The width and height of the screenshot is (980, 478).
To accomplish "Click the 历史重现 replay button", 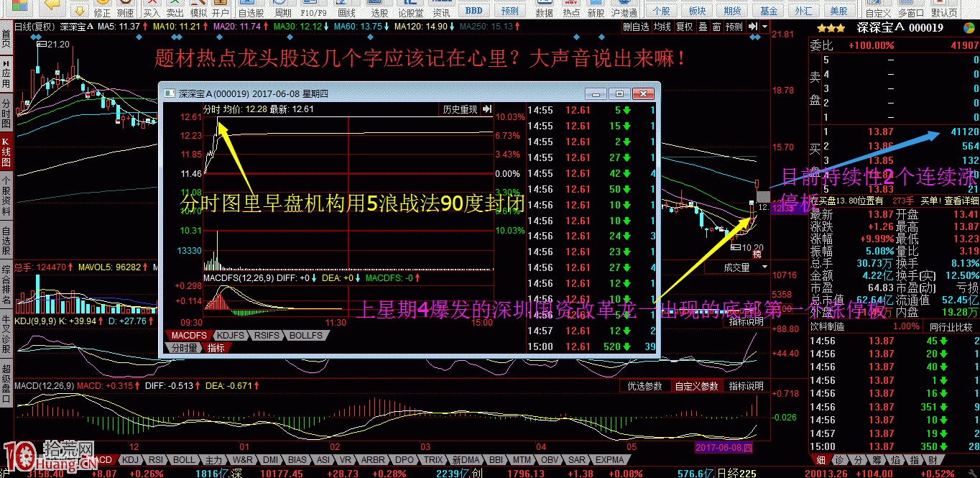I will click(x=459, y=109).
